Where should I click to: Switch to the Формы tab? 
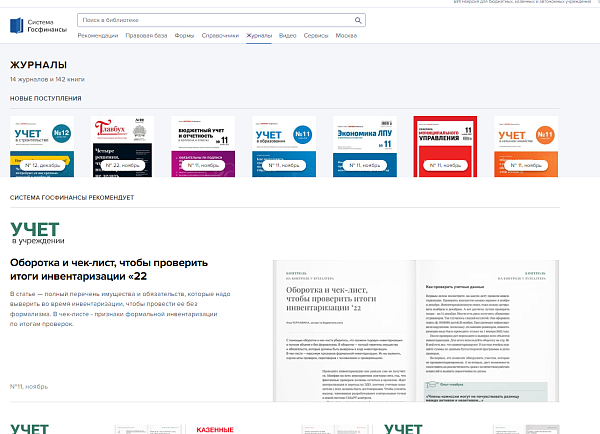pos(184,35)
